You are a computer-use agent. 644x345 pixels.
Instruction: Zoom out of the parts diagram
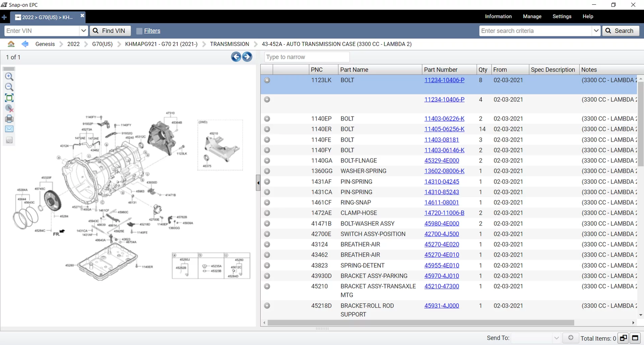pyautogui.click(x=9, y=87)
